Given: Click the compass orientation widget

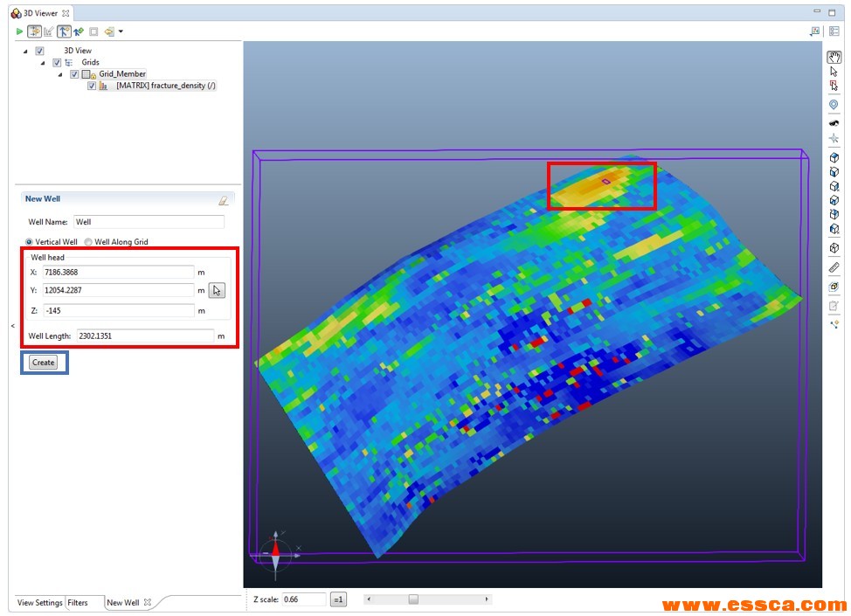Looking at the screenshot, I should click(275, 550).
